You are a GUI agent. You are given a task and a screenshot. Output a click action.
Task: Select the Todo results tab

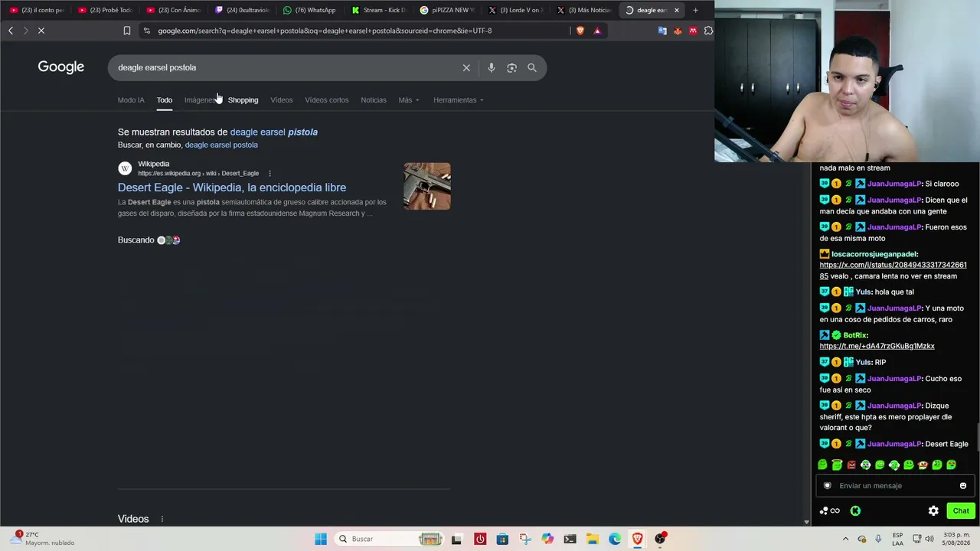point(165,100)
